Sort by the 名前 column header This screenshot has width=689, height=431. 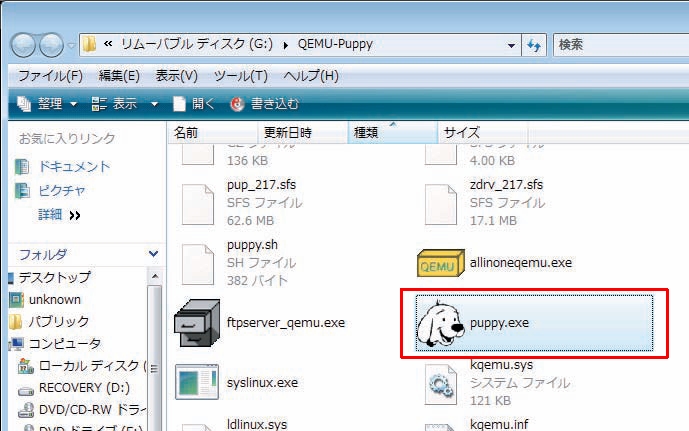213,132
